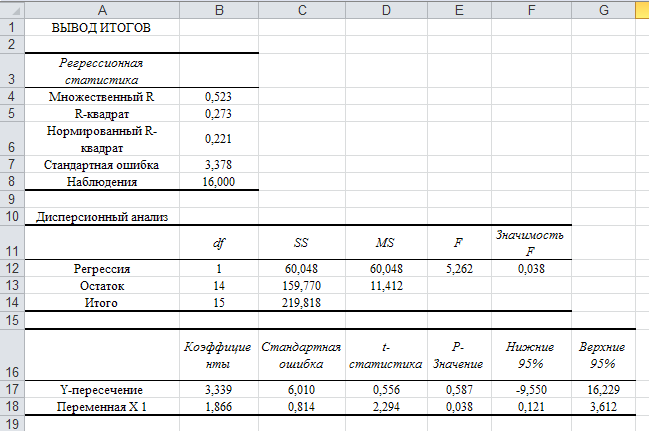Click the value 0,523
The image size is (649, 431).
[219, 96]
